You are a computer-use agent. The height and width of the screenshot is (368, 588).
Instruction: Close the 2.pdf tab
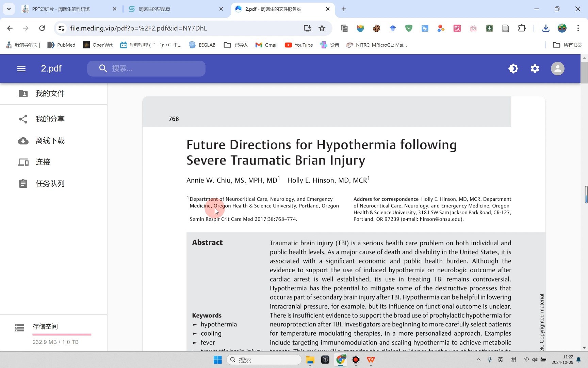(x=328, y=9)
